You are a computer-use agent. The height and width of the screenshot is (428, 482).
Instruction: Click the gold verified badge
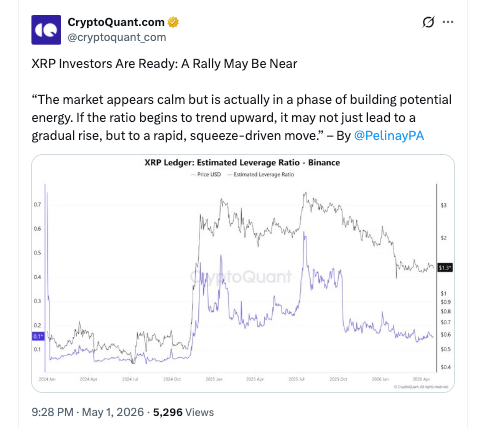[x=173, y=22]
